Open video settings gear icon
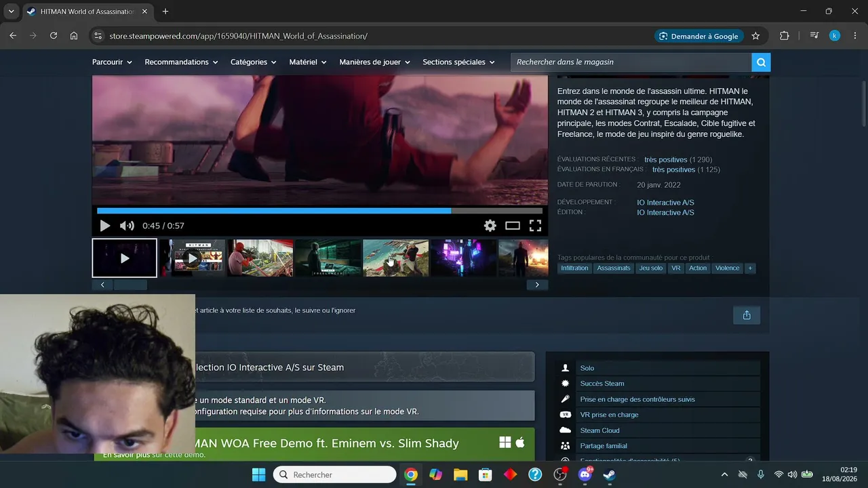Image resolution: width=868 pixels, height=488 pixels. pos(490,226)
